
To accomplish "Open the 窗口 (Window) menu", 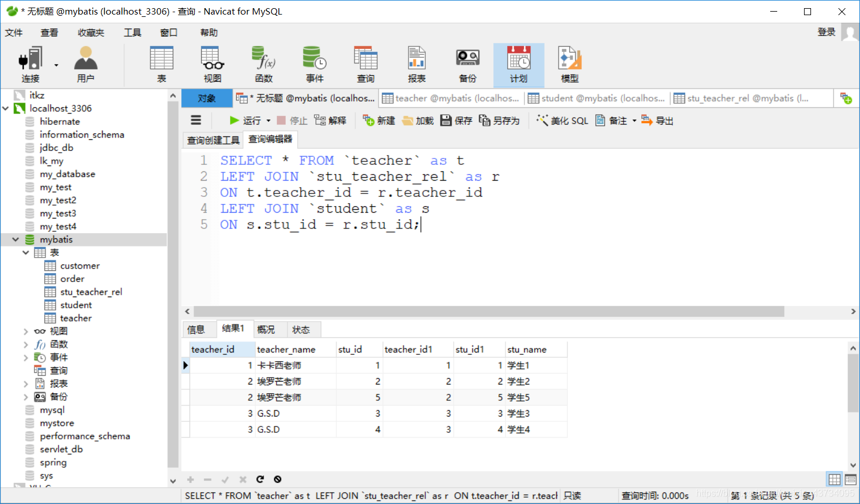I will 169,33.
